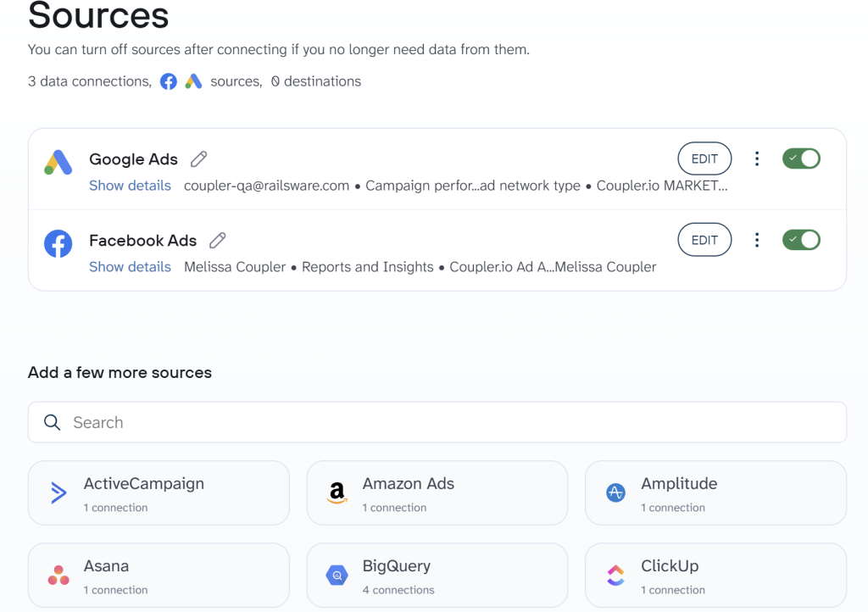Viewport: 868px width, 612px height.
Task: Open the three-dot menu for Google Ads
Action: pyautogui.click(x=757, y=159)
